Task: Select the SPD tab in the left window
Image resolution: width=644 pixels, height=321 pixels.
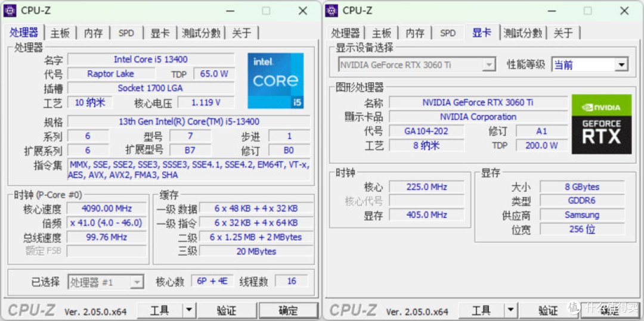Action: click(126, 33)
